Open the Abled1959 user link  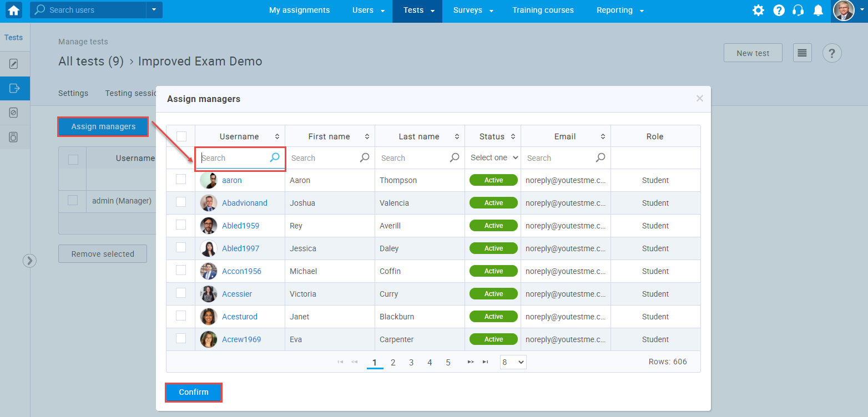click(240, 226)
